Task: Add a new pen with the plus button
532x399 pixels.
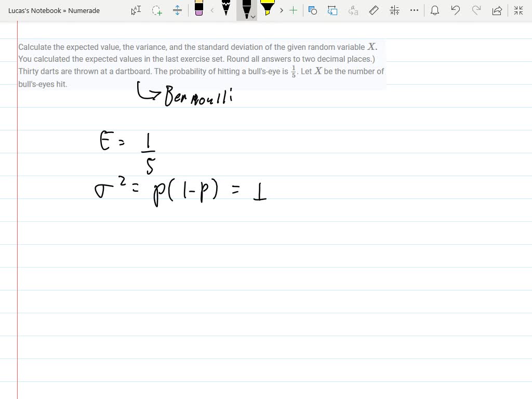Action: 294,10
